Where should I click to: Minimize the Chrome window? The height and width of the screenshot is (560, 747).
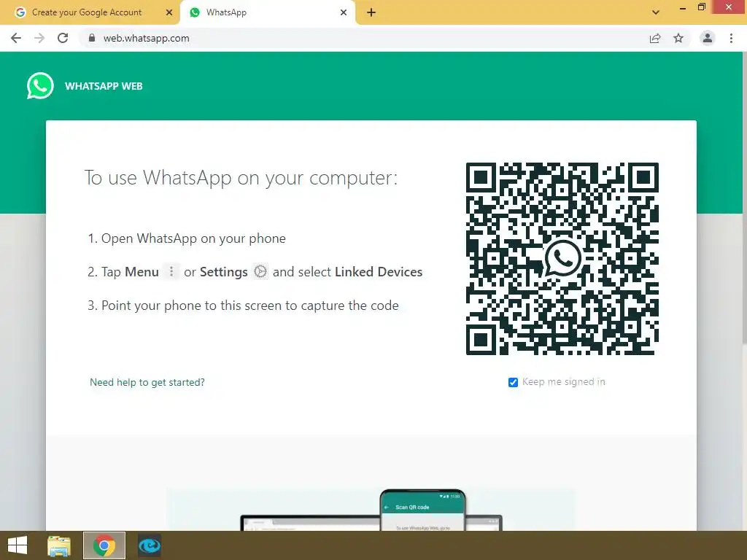tap(683, 8)
